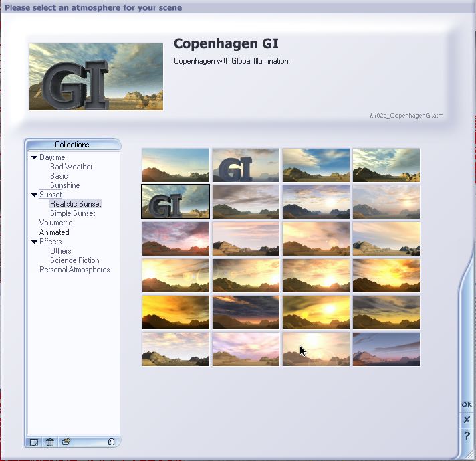This screenshot has height=461, width=476.
Task: Select the fourth thumbnail in the second row
Action: 386,202
